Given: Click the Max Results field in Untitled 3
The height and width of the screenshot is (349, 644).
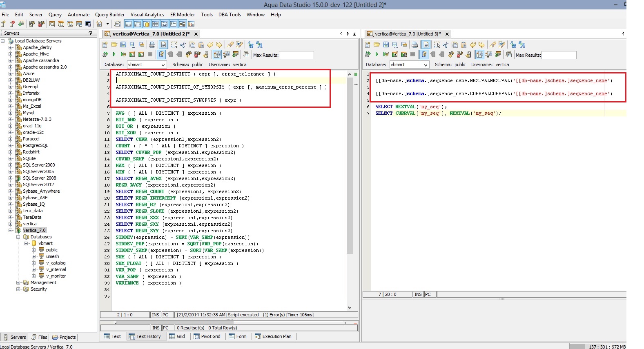Looking at the screenshot, I should pos(558,55).
